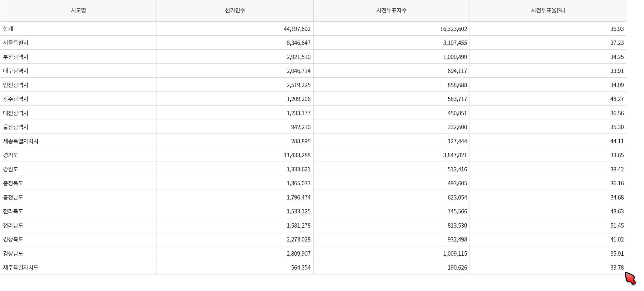
Task: Click the 사전투표자수 column header
Action: click(392, 10)
